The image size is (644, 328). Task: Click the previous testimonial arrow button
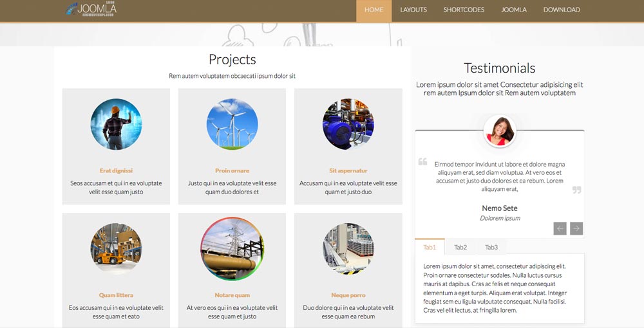coord(560,228)
